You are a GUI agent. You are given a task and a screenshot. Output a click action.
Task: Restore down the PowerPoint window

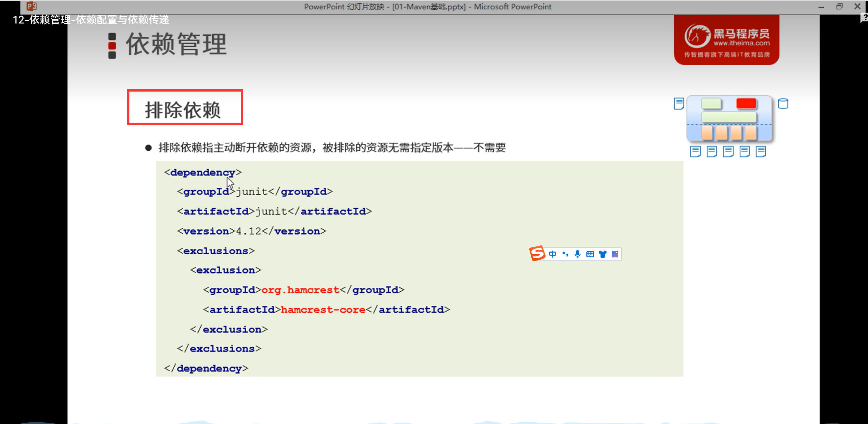(x=839, y=7)
